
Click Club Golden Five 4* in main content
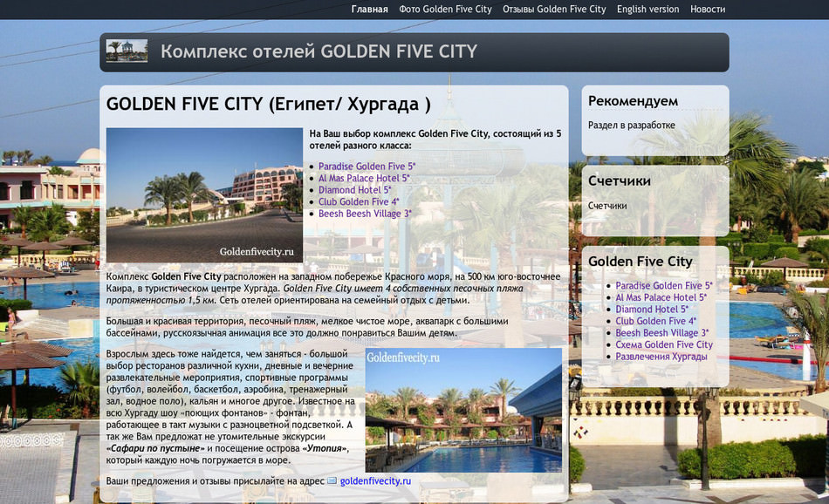click(x=359, y=202)
